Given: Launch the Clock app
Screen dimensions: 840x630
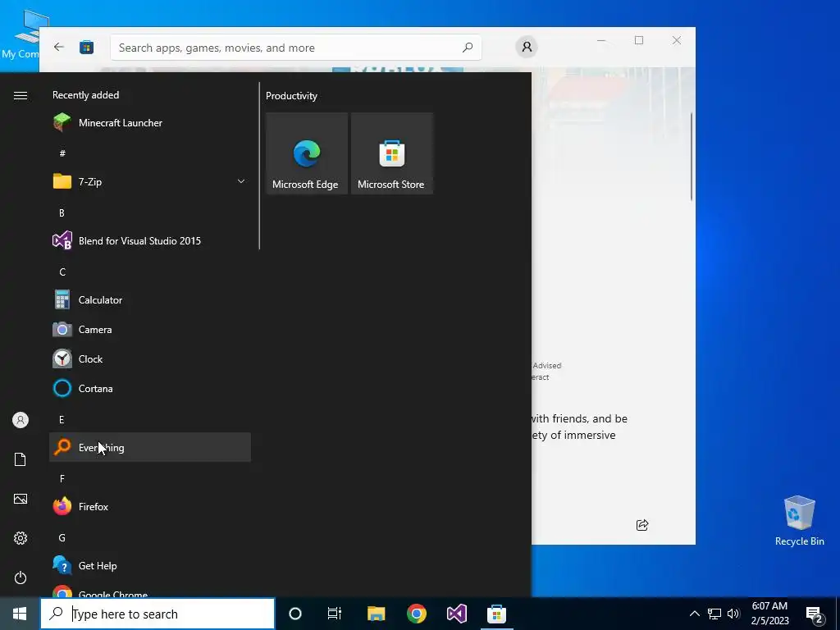Looking at the screenshot, I should point(150,359).
